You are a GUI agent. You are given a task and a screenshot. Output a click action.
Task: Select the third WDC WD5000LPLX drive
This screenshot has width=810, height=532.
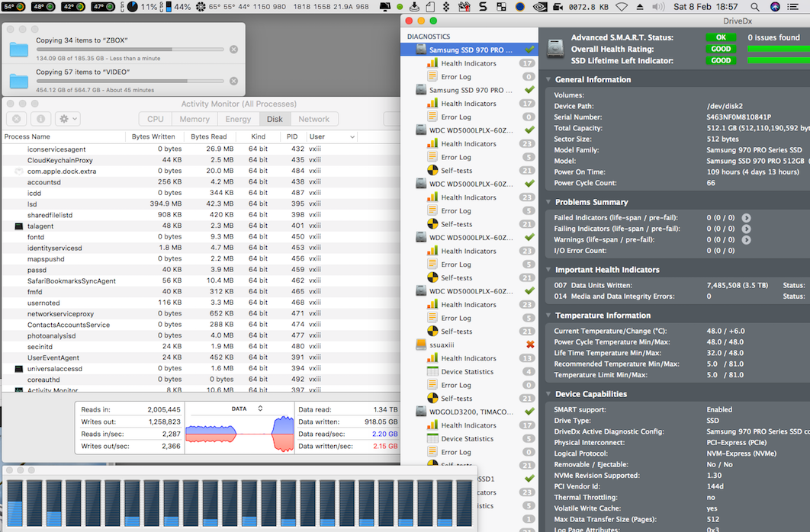(469, 237)
